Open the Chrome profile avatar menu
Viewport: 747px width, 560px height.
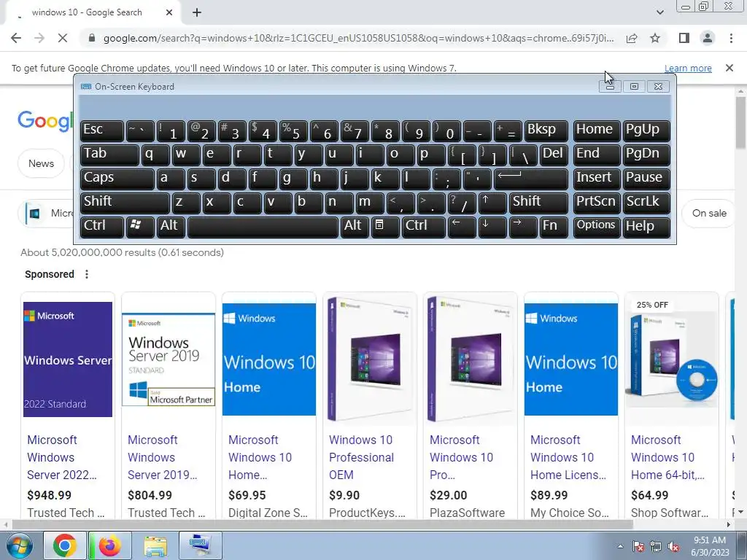[x=708, y=38]
